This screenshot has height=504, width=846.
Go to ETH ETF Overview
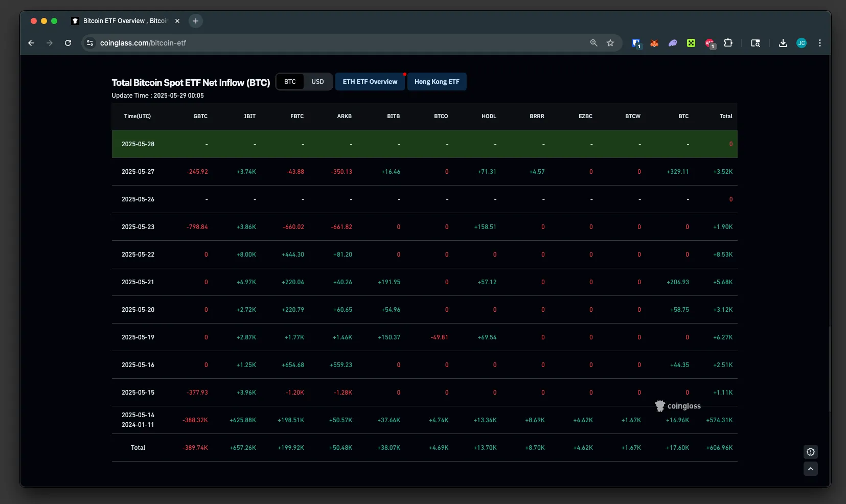[370, 82]
